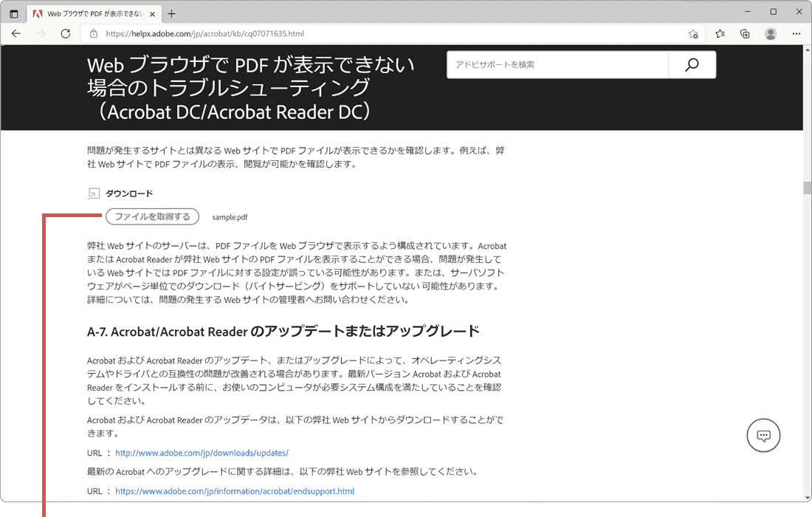The image size is (812, 517).
Task: Focus the アドビサポートを検索 search field
Action: [557, 65]
